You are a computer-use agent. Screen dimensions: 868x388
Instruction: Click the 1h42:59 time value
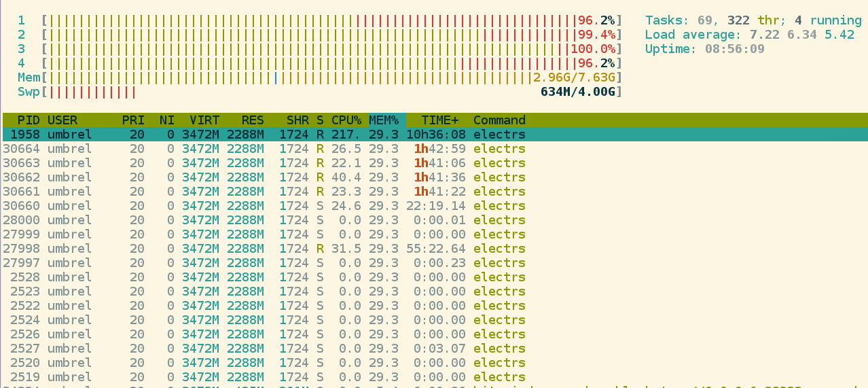439,149
